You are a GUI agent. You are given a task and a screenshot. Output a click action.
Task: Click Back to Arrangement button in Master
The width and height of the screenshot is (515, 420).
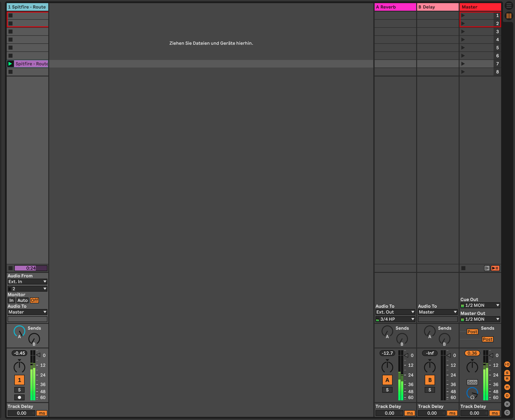495,268
